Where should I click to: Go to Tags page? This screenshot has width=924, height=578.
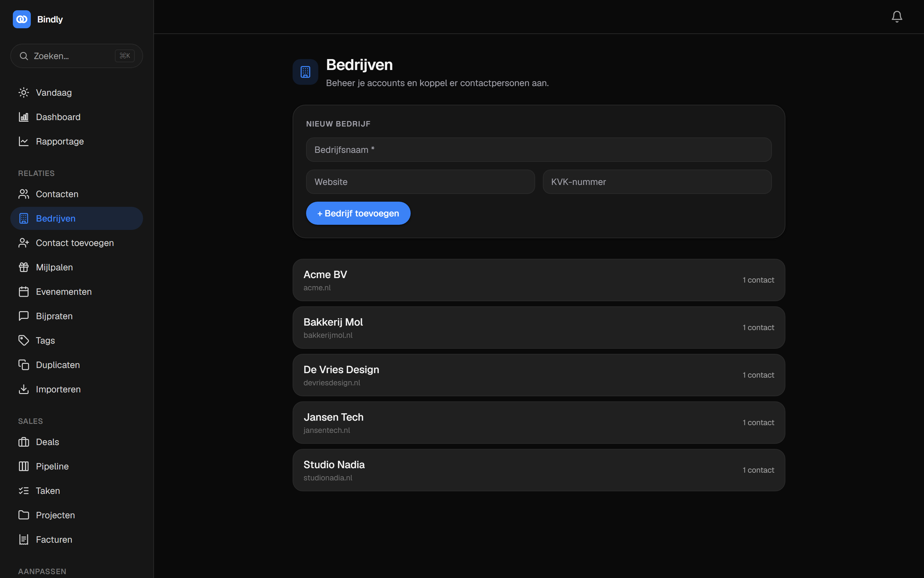click(x=77, y=340)
